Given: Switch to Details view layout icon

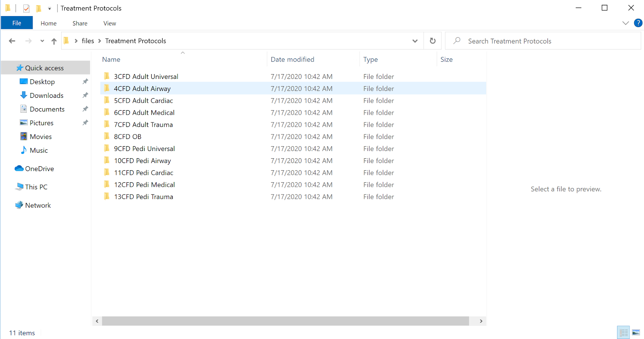Looking at the screenshot, I should coord(623,333).
